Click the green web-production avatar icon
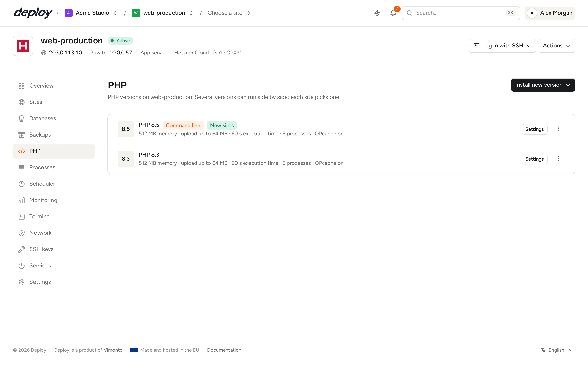The height and width of the screenshot is (368, 588). click(x=136, y=13)
